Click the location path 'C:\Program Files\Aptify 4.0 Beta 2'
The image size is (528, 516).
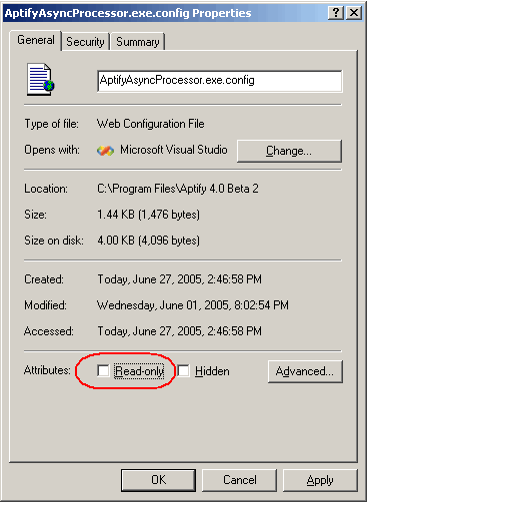pyautogui.click(x=178, y=189)
